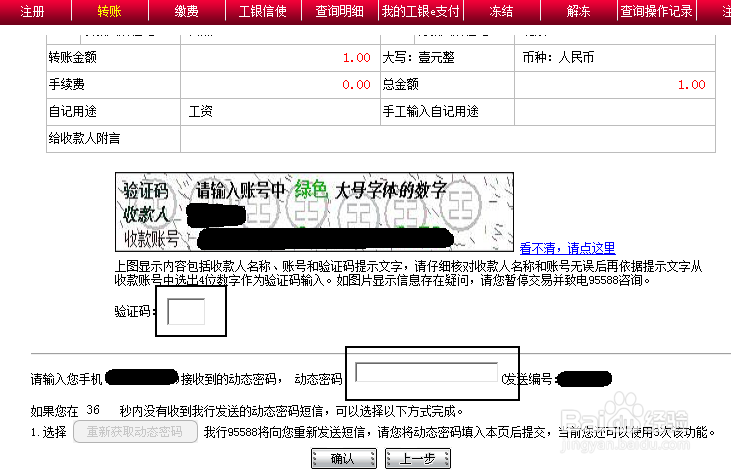Select the 手工输入自记用途 cell
The height and width of the screenshot is (470, 731).
point(447,112)
